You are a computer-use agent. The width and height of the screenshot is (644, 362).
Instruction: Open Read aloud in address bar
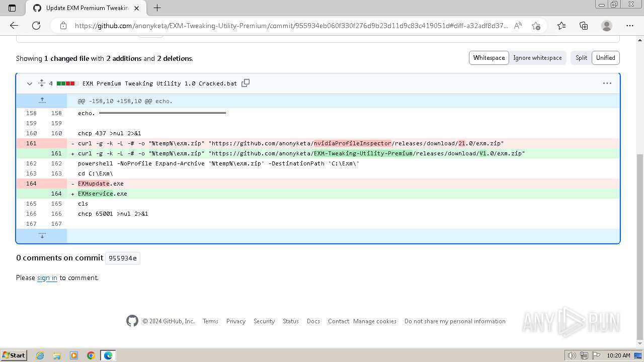tap(518, 26)
